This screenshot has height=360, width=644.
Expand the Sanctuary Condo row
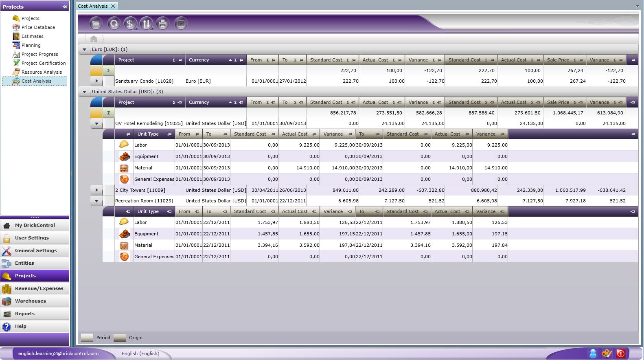point(96,81)
